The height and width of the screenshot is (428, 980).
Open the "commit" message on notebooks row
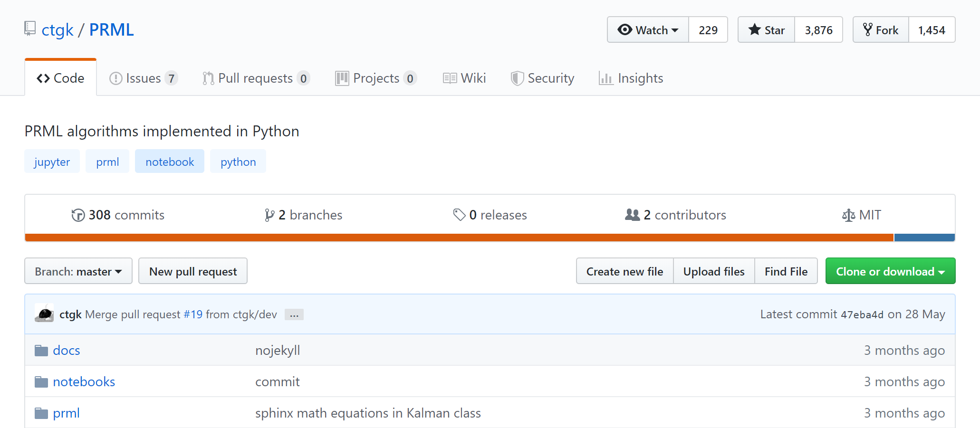pos(278,382)
